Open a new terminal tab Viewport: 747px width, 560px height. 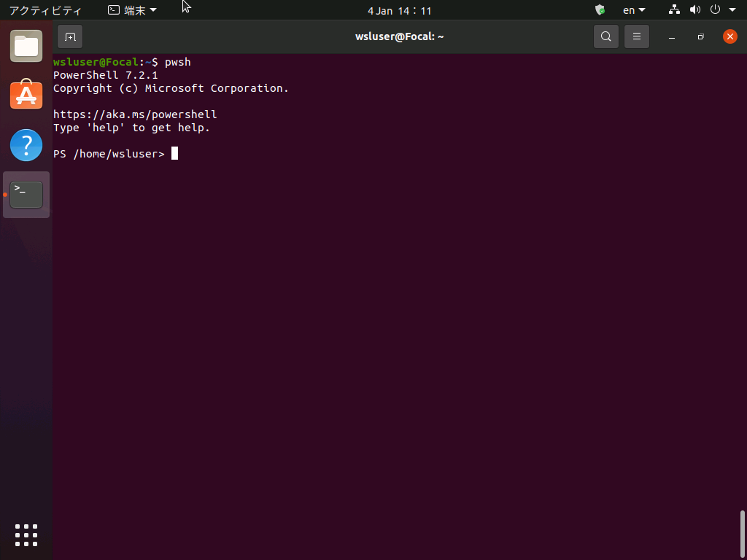[70, 36]
